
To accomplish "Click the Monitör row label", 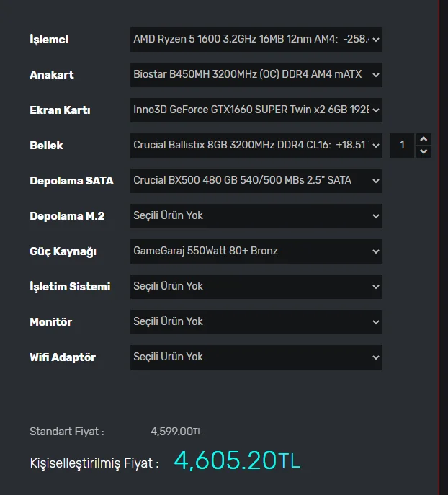I will [x=50, y=322].
